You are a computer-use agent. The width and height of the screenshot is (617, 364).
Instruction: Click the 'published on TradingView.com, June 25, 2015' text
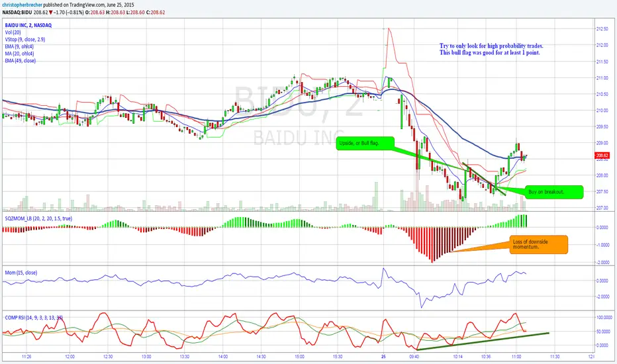[x=89, y=5]
